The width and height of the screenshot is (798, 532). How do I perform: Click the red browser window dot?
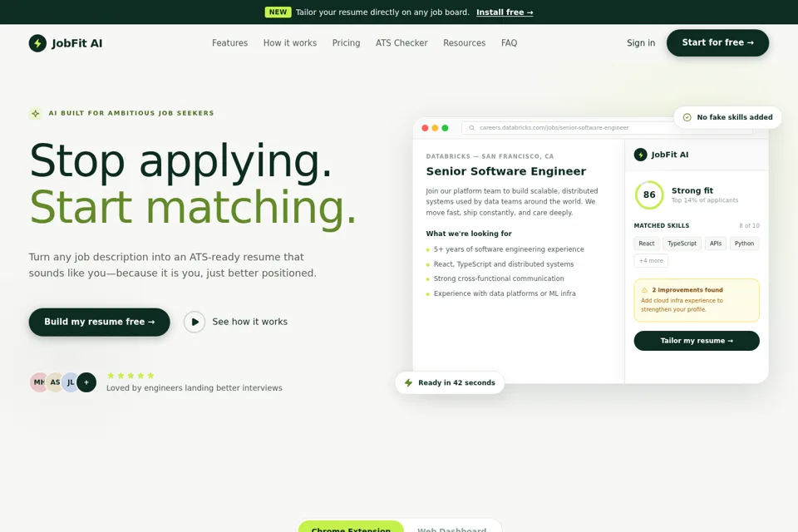pos(425,128)
